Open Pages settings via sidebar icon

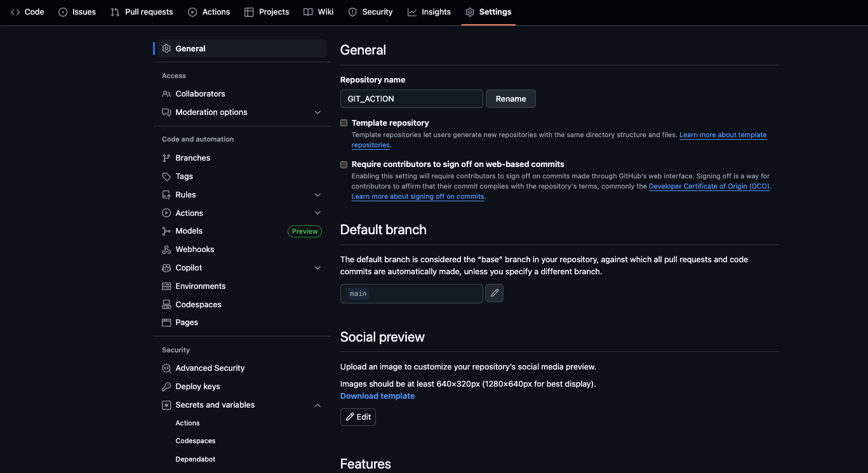(x=165, y=322)
